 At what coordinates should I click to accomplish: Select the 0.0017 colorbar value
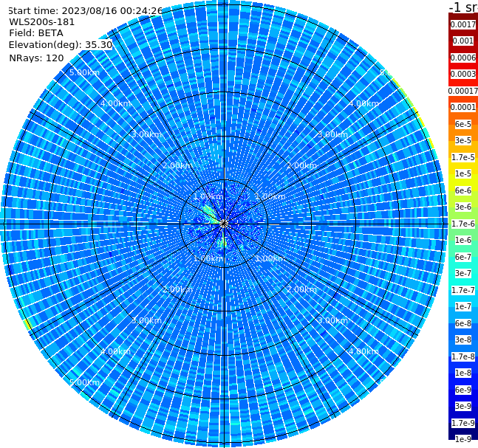(463, 24)
